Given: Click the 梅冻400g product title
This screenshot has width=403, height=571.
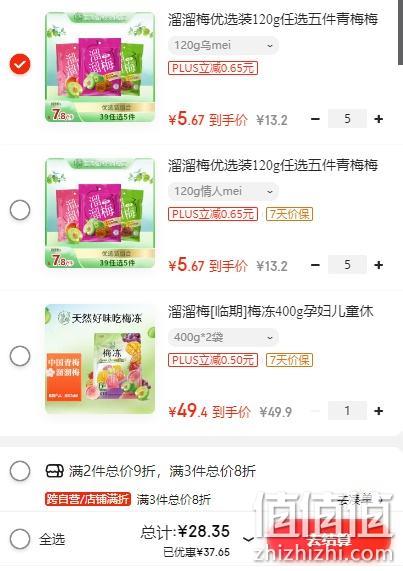Looking at the screenshot, I should click(271, 312).
